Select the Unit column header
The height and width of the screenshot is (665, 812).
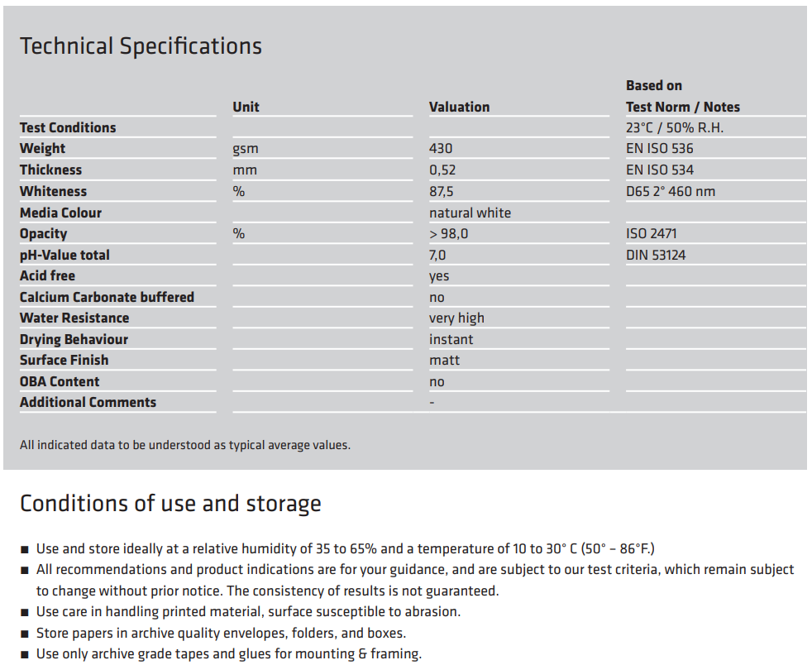246,108
